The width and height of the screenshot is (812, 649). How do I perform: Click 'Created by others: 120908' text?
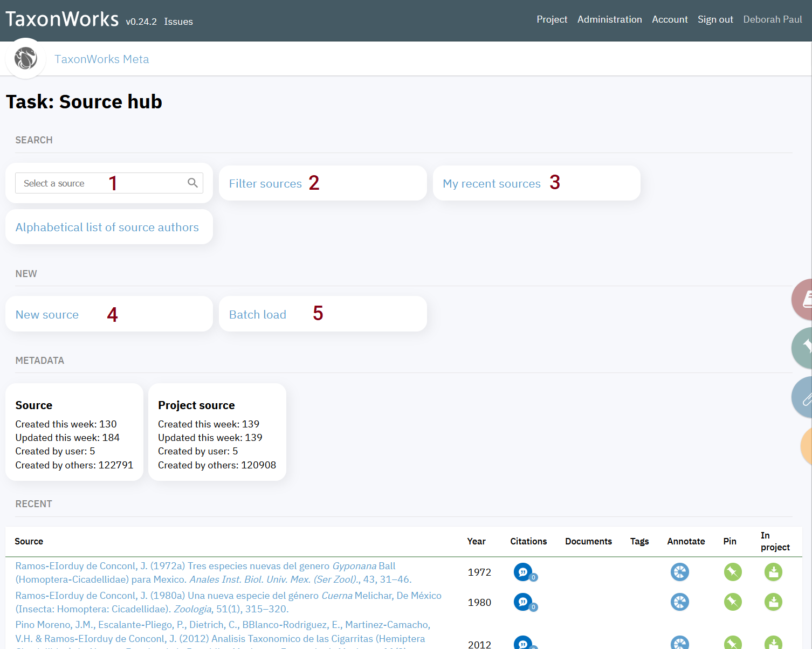[217, 465]
